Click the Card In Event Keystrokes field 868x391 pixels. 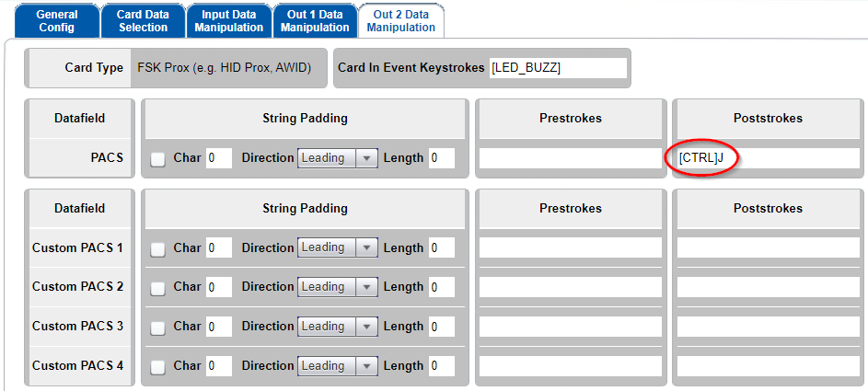point(558,68)
